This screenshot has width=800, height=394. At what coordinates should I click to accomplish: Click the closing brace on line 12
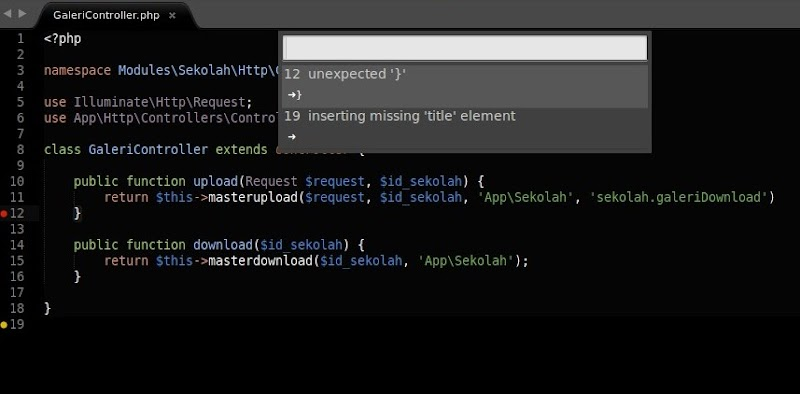click(x=78, y=213)
